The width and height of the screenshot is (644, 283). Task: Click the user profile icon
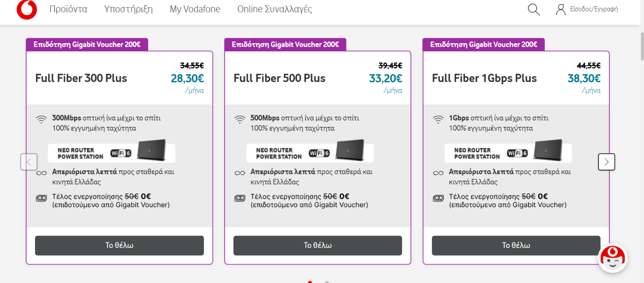pos(560,10)
